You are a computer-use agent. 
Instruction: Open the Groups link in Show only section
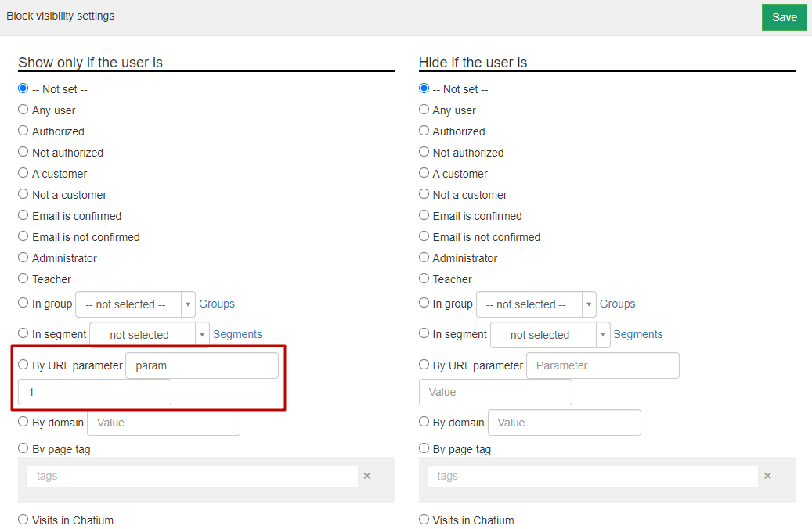click(x=217, y=304)
